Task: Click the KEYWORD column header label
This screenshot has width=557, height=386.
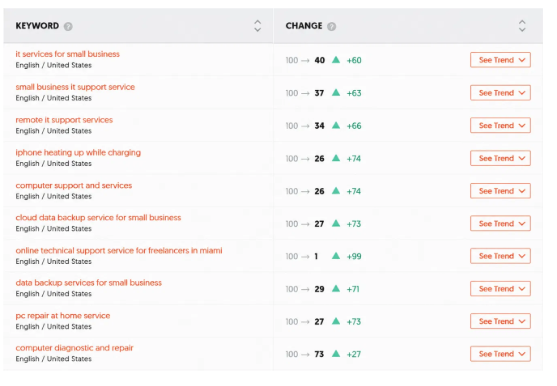Action: [x=37, y=26]
